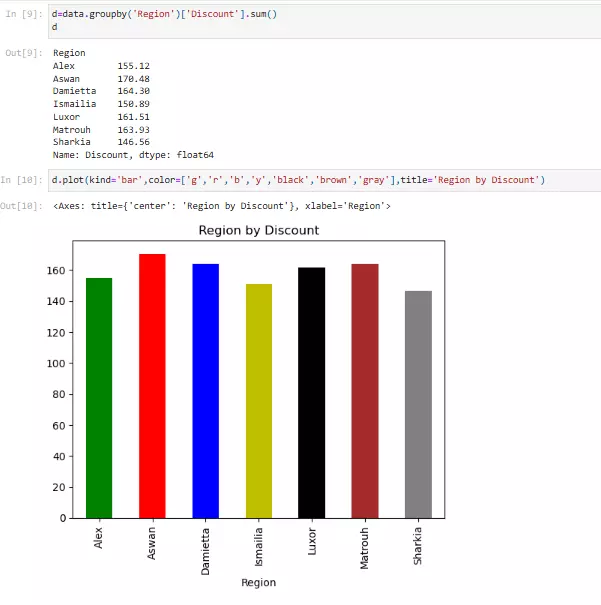Click title='Region by Discount' argument in code
The width and height of the screenshot is (601, 605).
[470, 180]
